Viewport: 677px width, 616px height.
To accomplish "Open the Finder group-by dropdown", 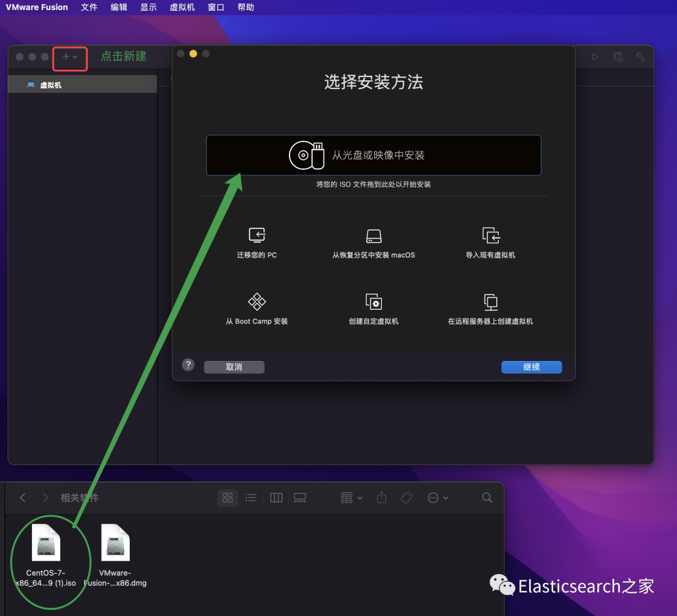I will (352, 498).
